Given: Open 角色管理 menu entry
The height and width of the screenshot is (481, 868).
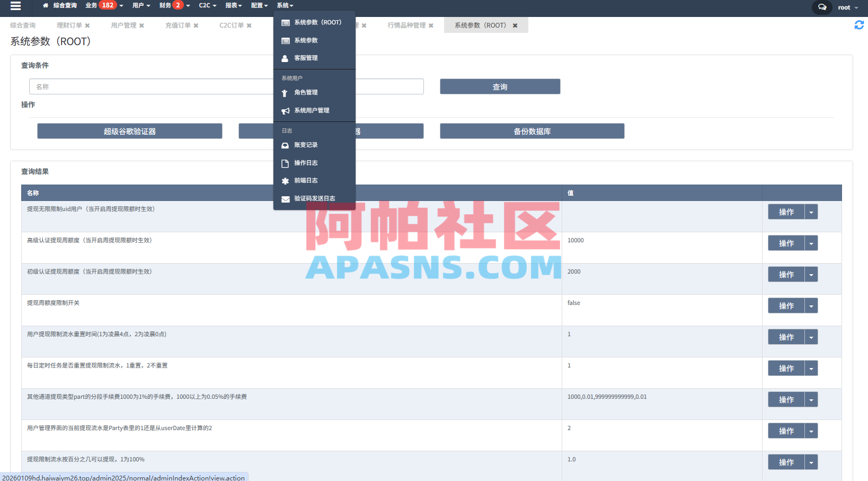Looking at the screenshot, I should [314, 92].
